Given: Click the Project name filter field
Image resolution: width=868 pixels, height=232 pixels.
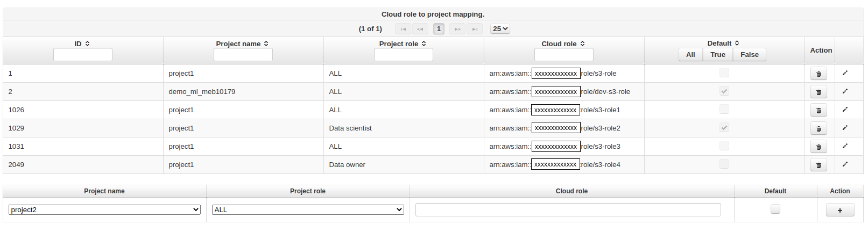Looking at the screenshot, I should coord(243,55).
